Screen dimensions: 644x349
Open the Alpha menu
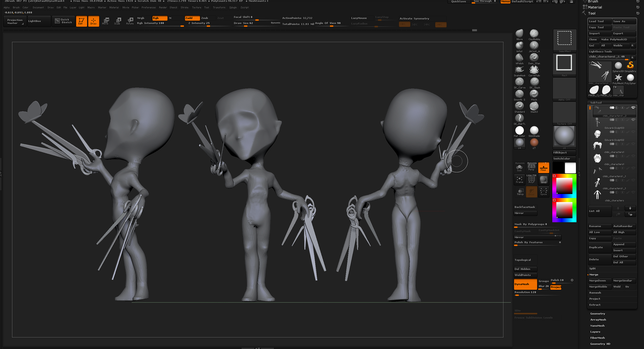click(x=7, y=7)
